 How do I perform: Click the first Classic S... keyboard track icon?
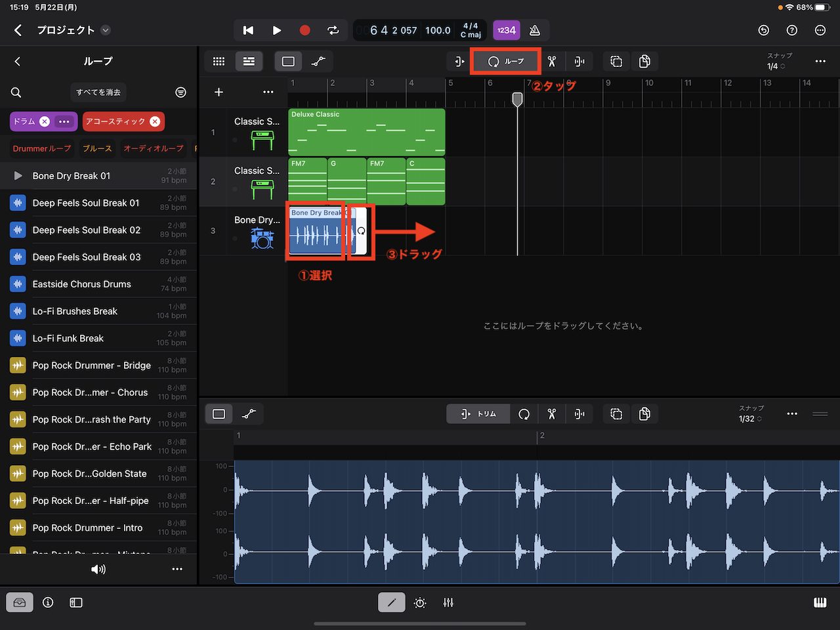(x=262, y=140)
